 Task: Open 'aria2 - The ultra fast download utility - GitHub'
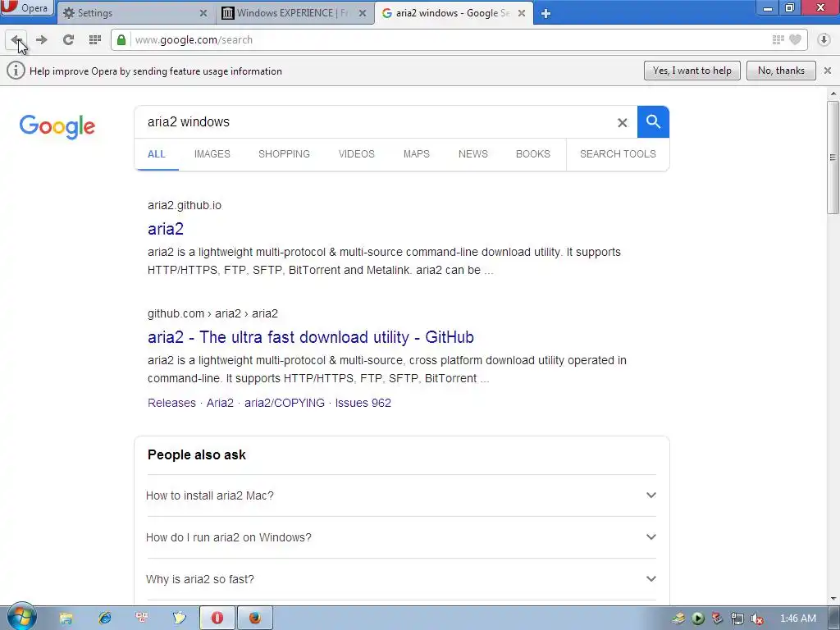[311, 337]
